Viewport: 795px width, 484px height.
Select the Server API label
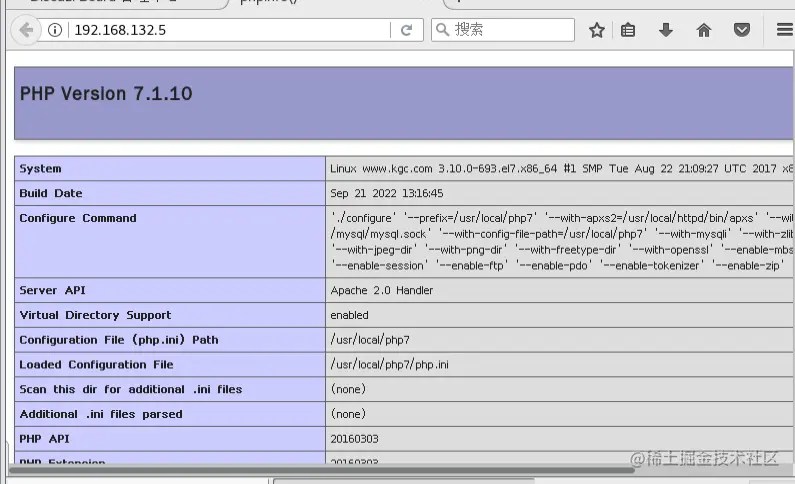(x=53, y=290)
